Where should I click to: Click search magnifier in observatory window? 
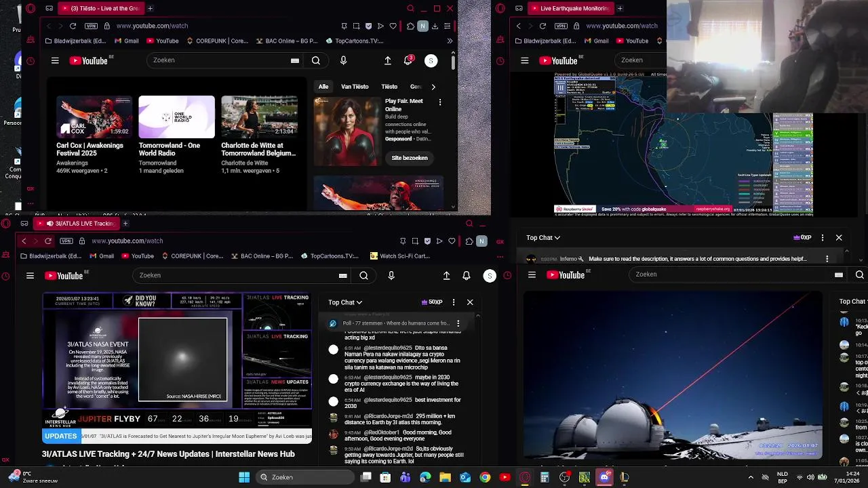[x=860, y=274]
